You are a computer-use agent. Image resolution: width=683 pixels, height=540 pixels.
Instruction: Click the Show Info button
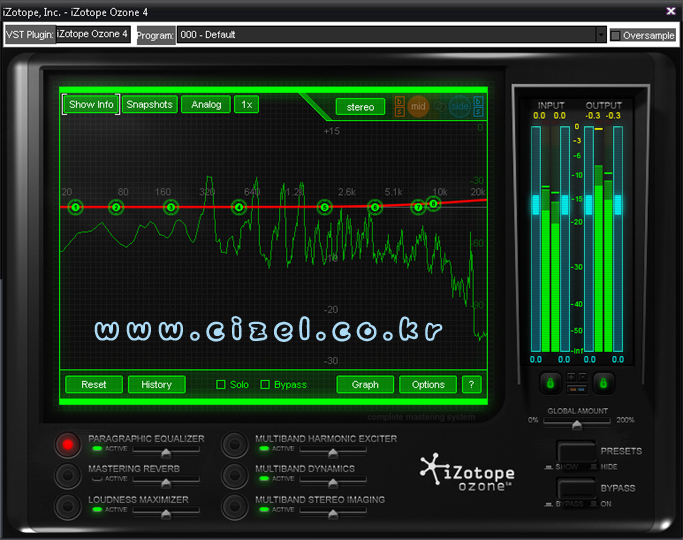pyautogui.click(x=91, y=105)
